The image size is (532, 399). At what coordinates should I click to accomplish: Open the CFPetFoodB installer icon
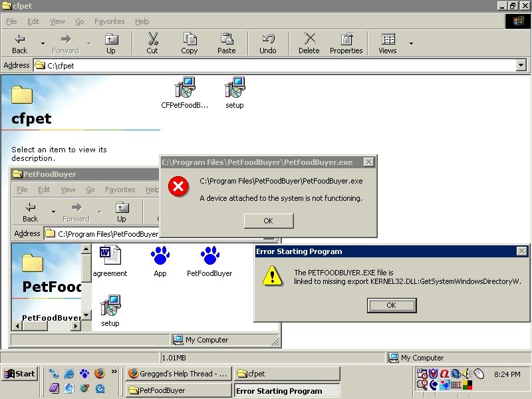tap(184, 88)
